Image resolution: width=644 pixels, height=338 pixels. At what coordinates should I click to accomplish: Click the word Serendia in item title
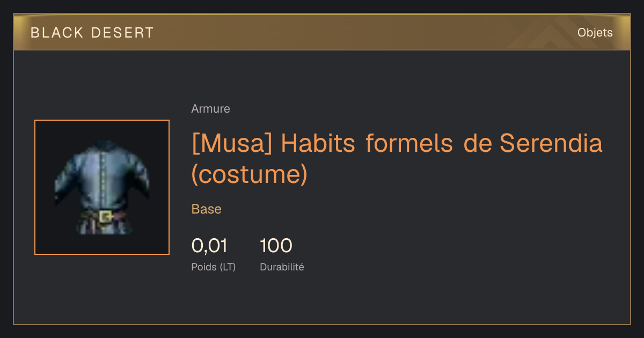[552, 143]
